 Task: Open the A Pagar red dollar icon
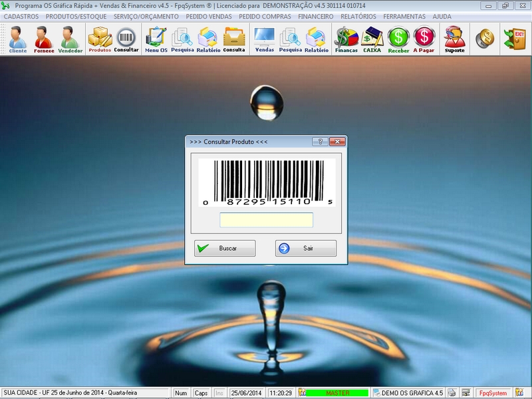[424, 39]
